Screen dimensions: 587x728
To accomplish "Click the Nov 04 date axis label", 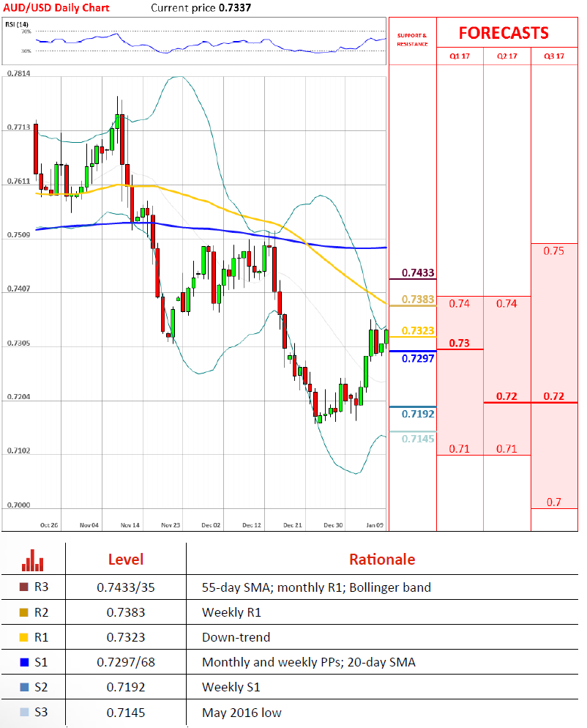I will point(89,525).
